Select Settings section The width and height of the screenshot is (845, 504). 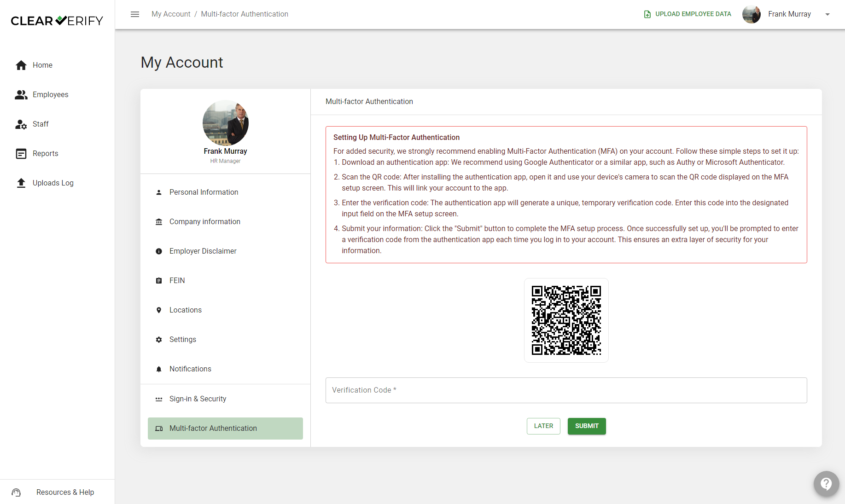(225, 340)
